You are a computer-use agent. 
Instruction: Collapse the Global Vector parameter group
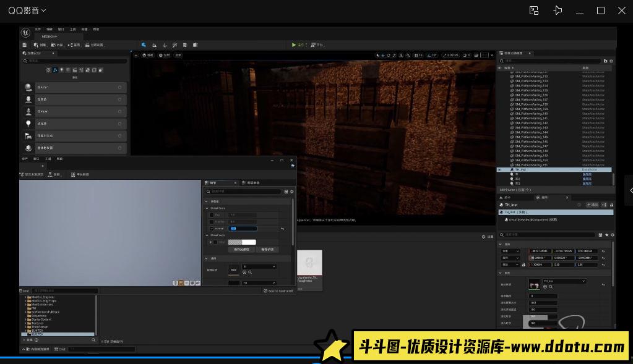pos(207,235)
